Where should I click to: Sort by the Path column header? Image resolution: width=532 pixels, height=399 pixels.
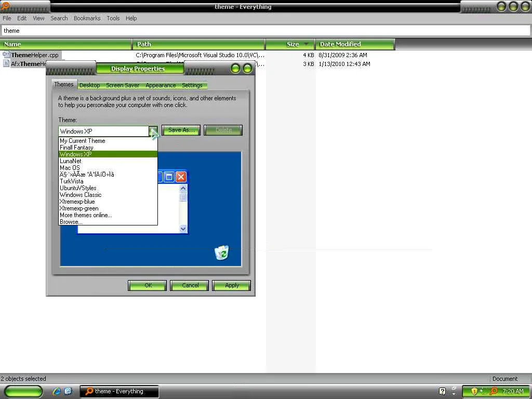199,44
